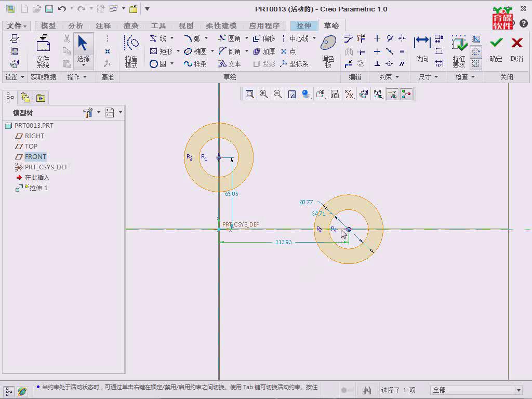Switch to the 视图 tab
The image size is (532, 399).
pos(186,25)
